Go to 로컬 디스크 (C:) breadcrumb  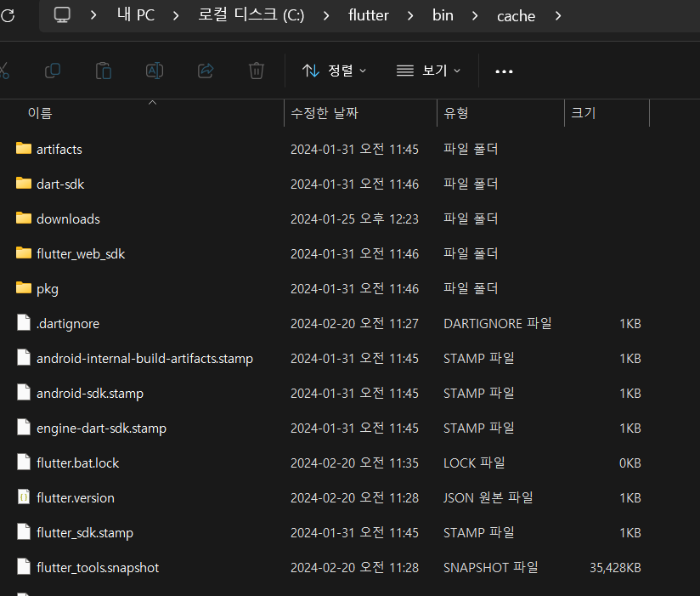[251, 14]
